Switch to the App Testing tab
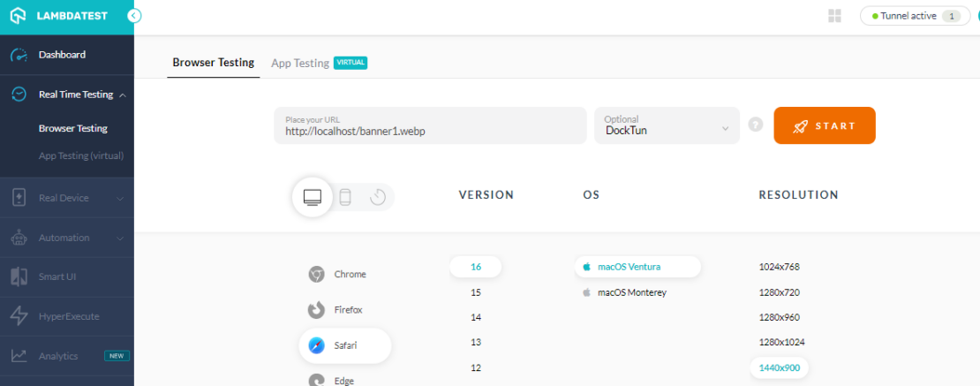 (300, 63)
